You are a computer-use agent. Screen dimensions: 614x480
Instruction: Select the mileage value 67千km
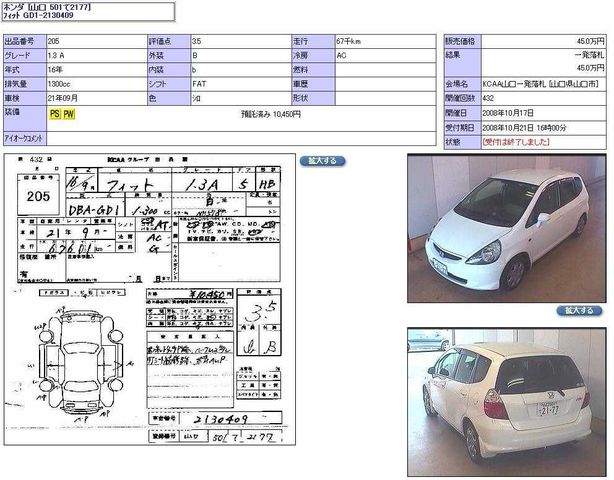click(349, 41)
